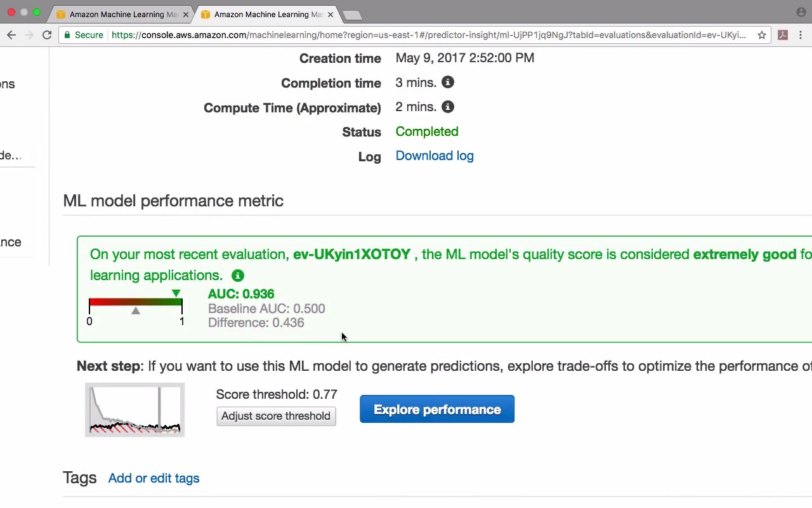812x508 pixels.
Task: Switch to the first Amazon Machine Learning tab
Action: [121, 14]
